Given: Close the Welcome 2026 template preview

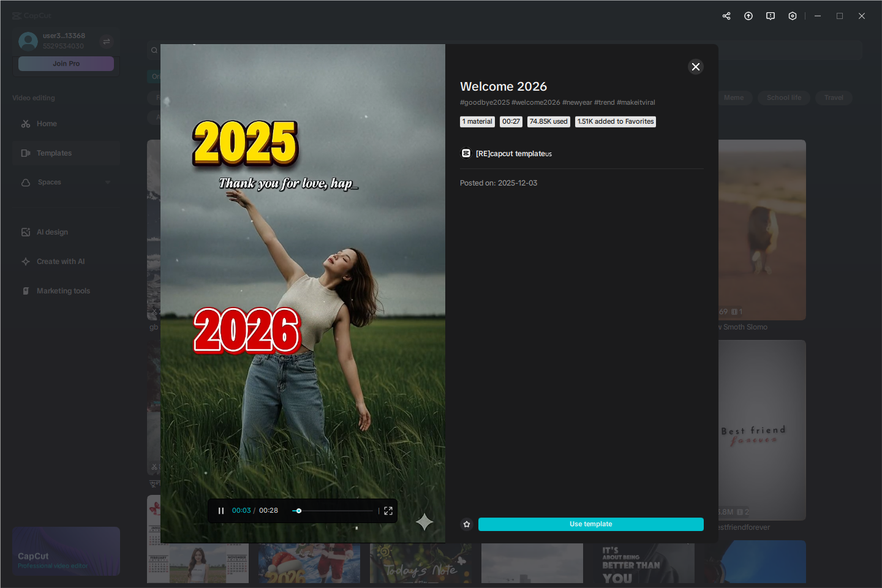Looking at the screenshot, I should (x=695, y=67).
